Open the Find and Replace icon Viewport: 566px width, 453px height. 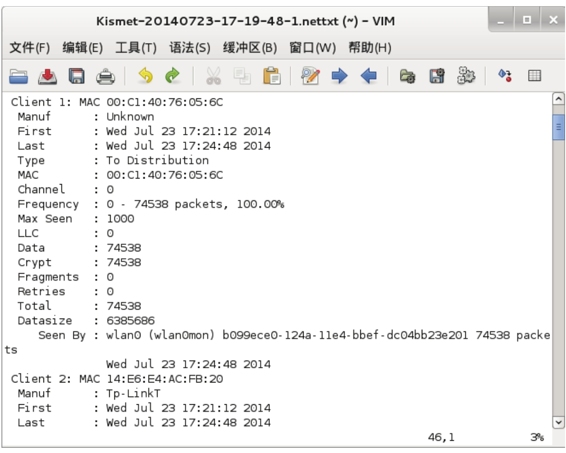point(310,76)
